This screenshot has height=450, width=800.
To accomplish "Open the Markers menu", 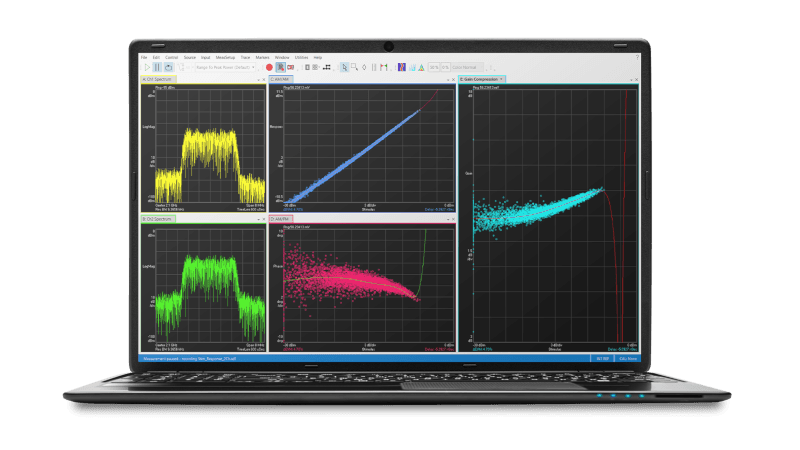I will pyautogui.click(x=262, y=58).
